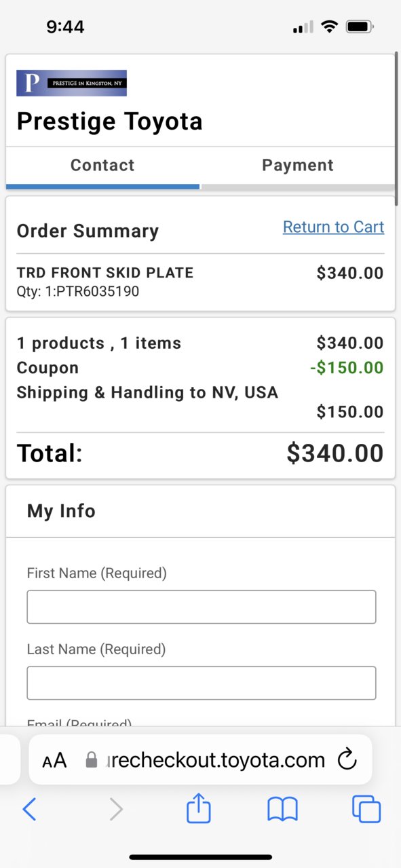The height and width of the screenshot is (868, 401).
Task: Tap the padlock icon in address bar
Action: (x=92, y=760)
